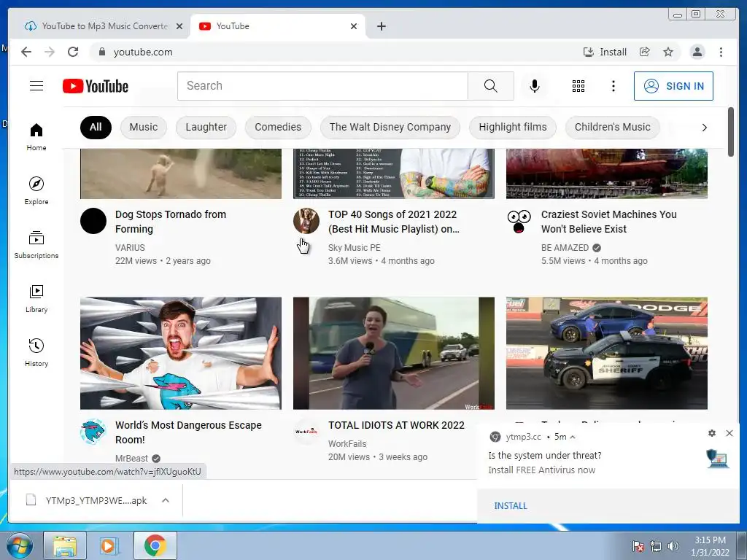
Task: Reload the page with the refresh icon
Action: tap(73, 52)
